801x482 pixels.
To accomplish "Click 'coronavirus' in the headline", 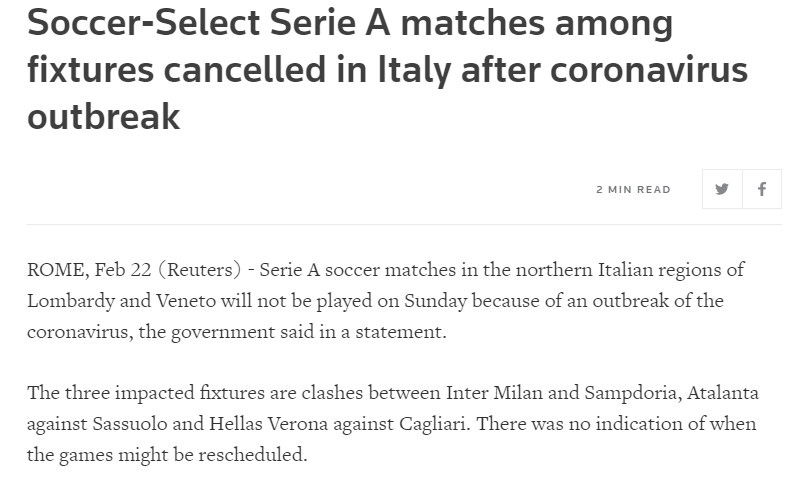I will tap(649, 70).
